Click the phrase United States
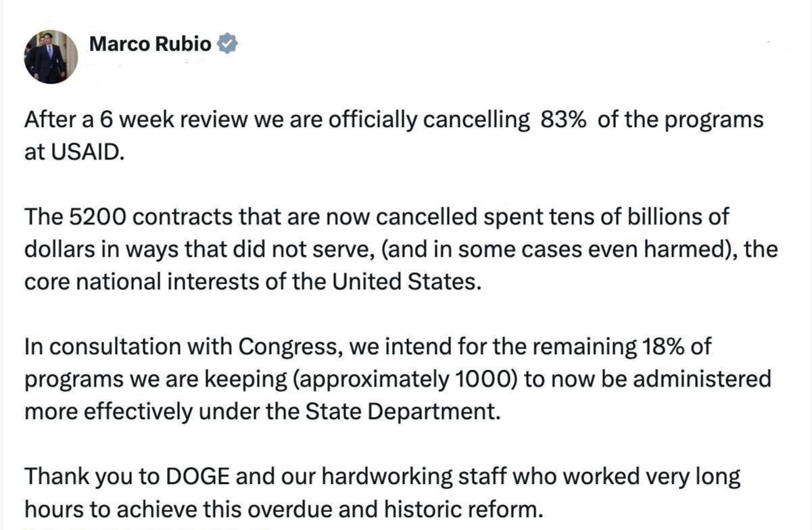 pos(405,281)
